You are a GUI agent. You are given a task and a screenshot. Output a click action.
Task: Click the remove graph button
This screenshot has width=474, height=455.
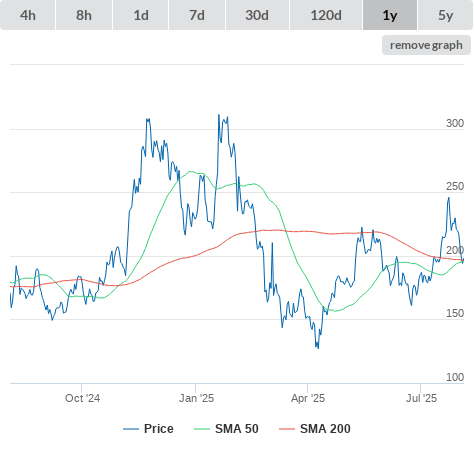pyautogui.click(x=426, y=45)
